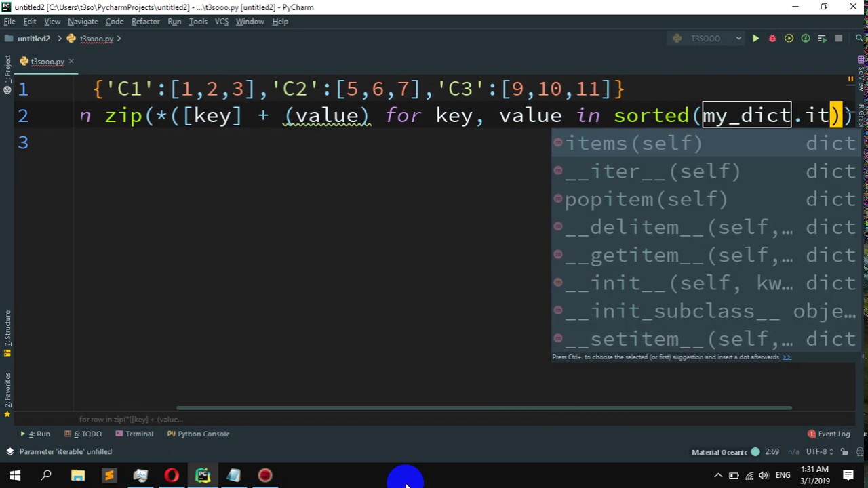The width and height of the screenshot is (868, 488).
Task: Open the volume control in tray
Action: (x=764, y=476)
